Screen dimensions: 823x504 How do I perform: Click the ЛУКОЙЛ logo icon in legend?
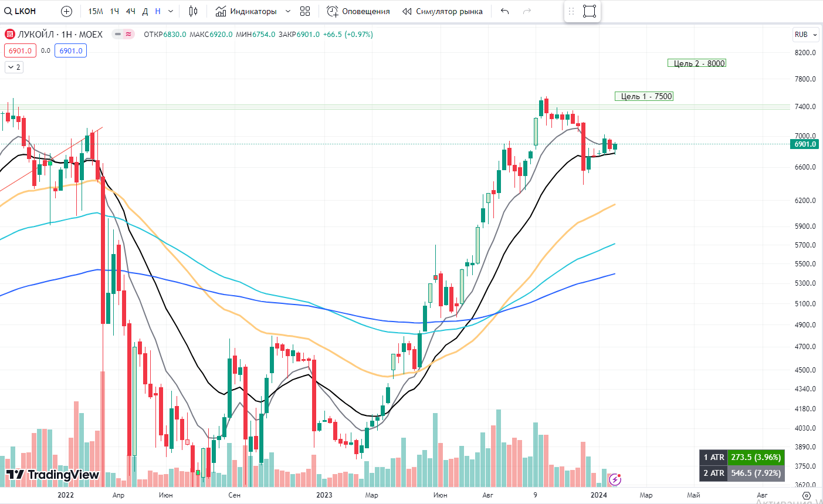tap(10, 35)
